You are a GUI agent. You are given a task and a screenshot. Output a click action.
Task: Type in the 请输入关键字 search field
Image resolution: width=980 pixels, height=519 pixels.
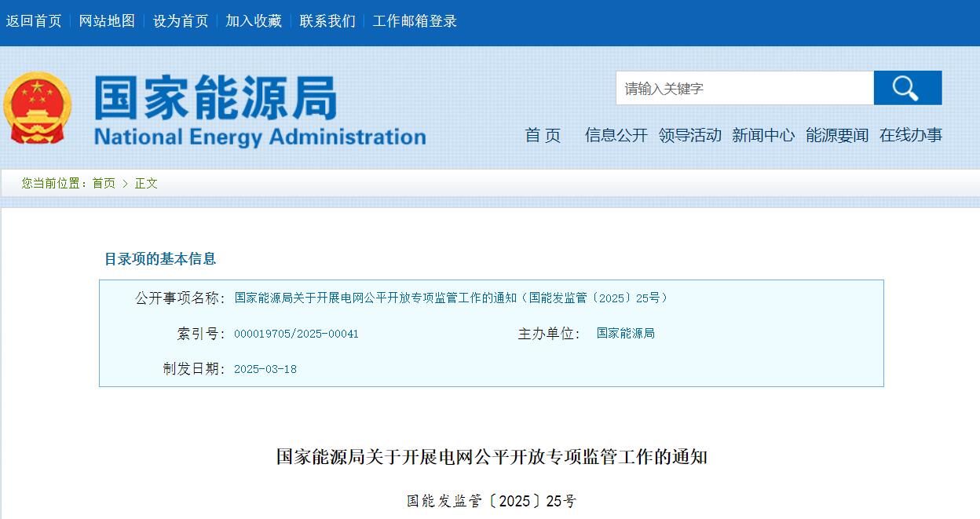pyautogui.click(x=744, y=88)
